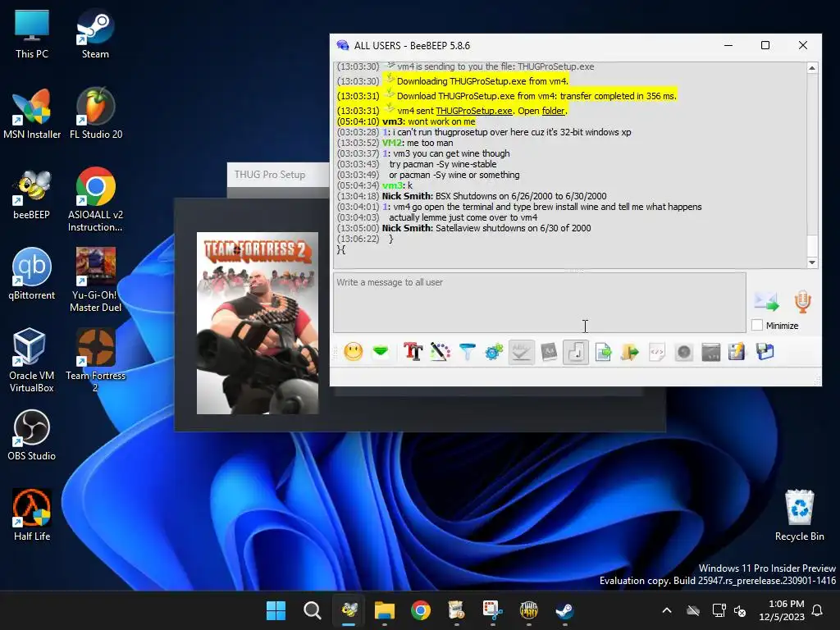Select the qBittorrent desktop icon
The height and width of the screenshot is (630, 840).
tap(32, 274)
